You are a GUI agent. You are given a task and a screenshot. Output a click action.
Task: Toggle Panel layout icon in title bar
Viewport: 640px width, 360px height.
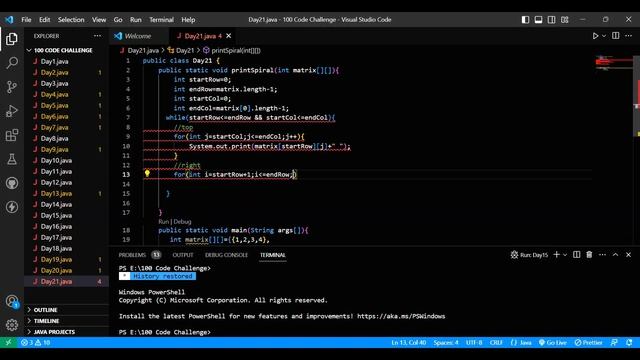(538, 20)
